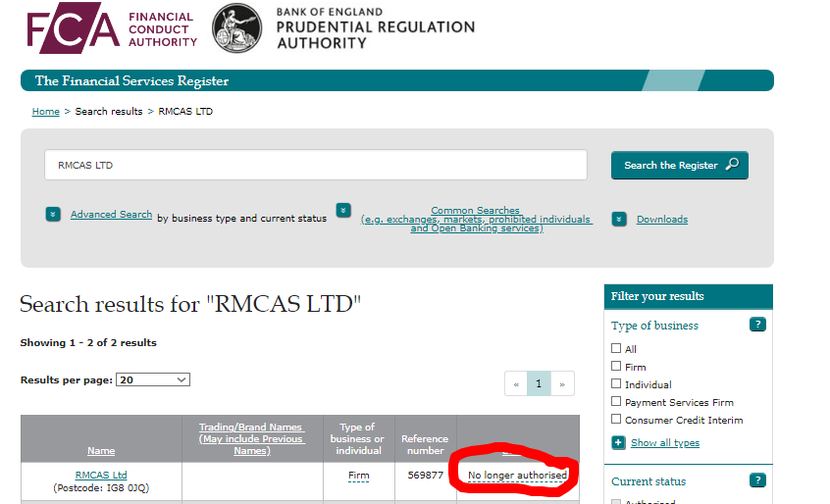Sort by the Name column header
The width and height of the screenshot is (830, 504).
pos(101,451)
